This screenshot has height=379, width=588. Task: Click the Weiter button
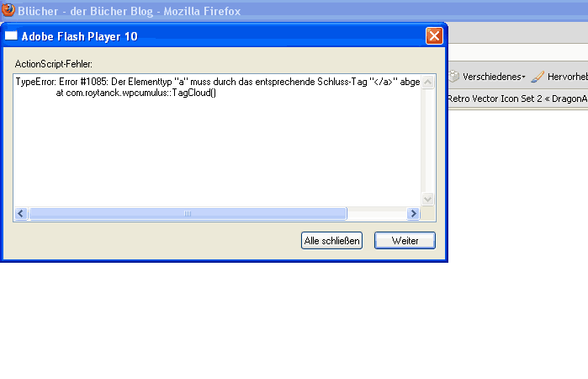[x=405, y=240]
